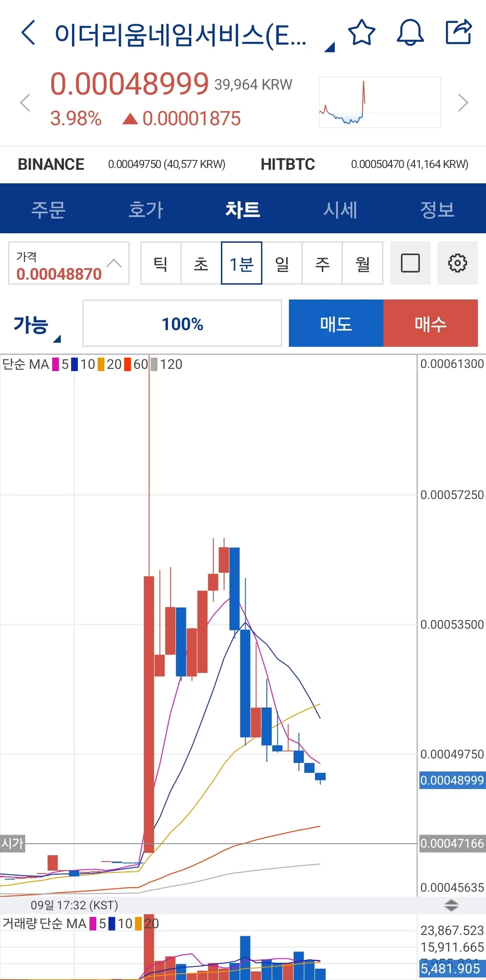
Task: Go to next coin with right chevron
Action: click(x=463, y=103)
